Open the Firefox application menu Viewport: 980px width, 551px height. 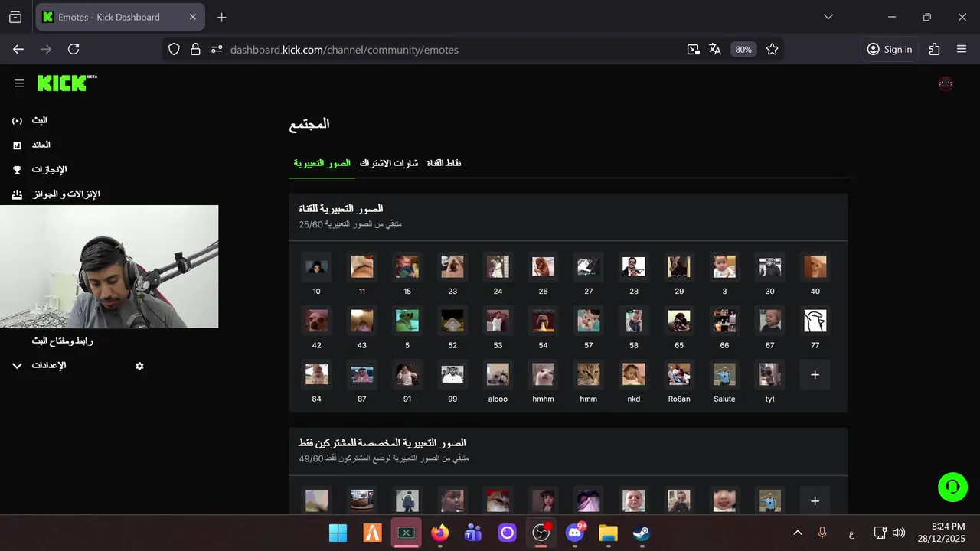coord(962,49)
